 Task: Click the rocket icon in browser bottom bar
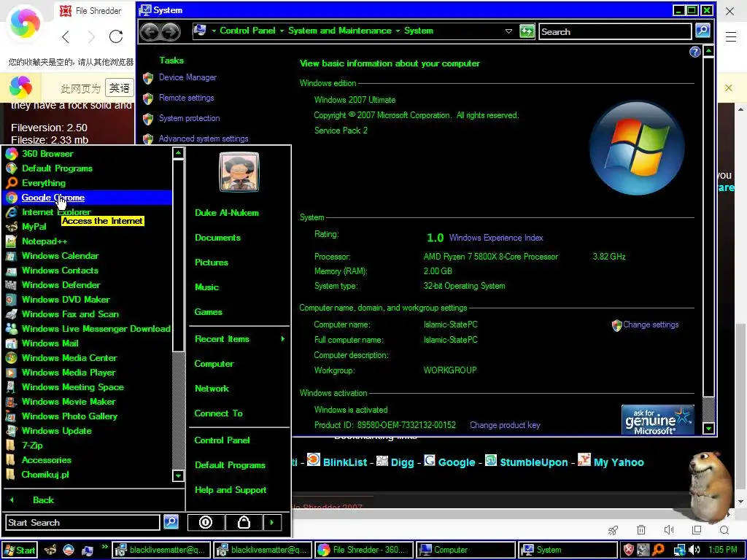coord(613,529)
